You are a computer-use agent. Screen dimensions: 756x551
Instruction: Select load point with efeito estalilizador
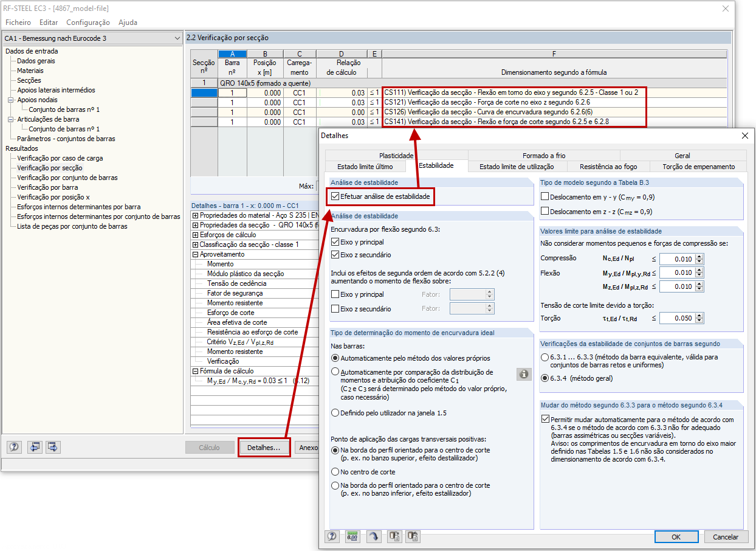pyautogui.click(x=335, y=485)
